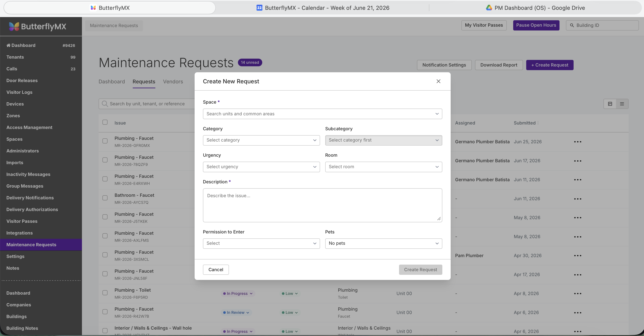This screenshot has width=644, height=336.
Task: Click the ButterflyMX browser tab favicon
Action: (x=93, y=8)
